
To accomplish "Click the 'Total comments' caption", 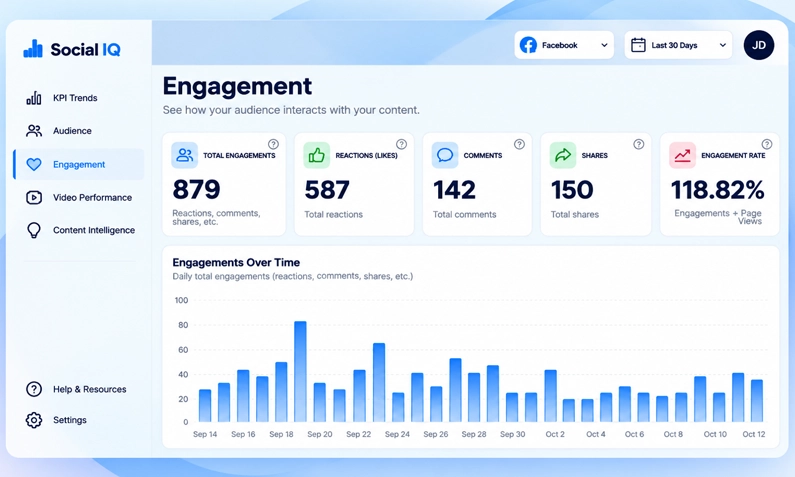I will pyautogui.click(x=464, y=214).
